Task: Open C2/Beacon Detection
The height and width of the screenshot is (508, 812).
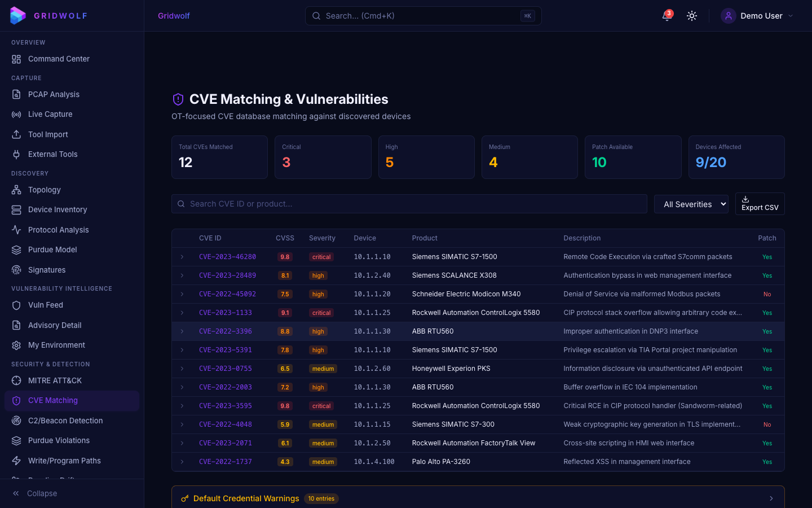Action: click(65, 421)
